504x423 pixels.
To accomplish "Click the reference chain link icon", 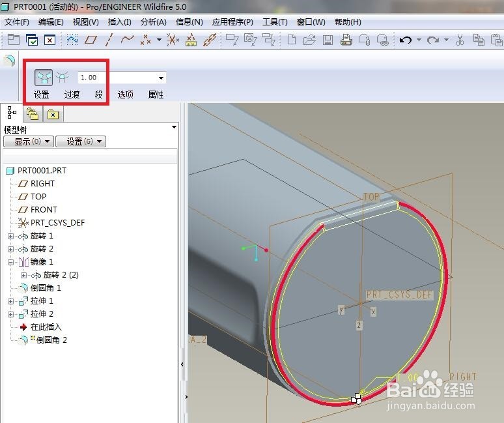I will click(x=210, y=40).
